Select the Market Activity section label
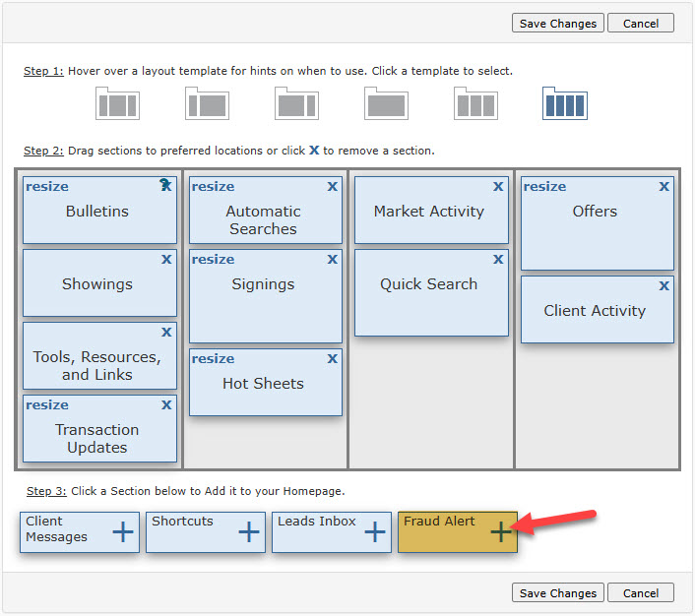 point(429,212)
